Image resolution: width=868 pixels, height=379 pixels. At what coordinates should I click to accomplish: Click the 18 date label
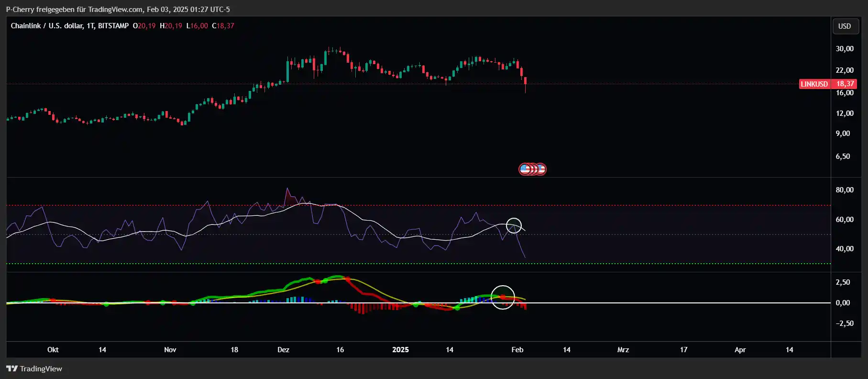[x=234, y=350]
